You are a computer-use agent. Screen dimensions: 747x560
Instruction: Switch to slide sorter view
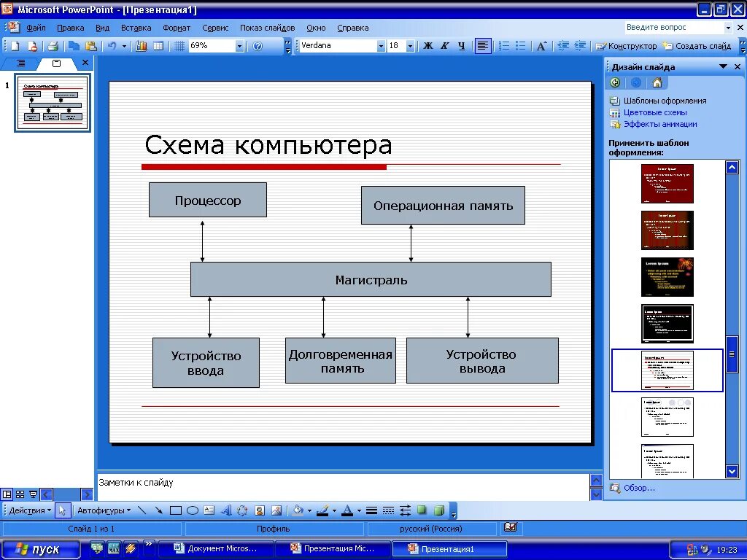point(20,494)
